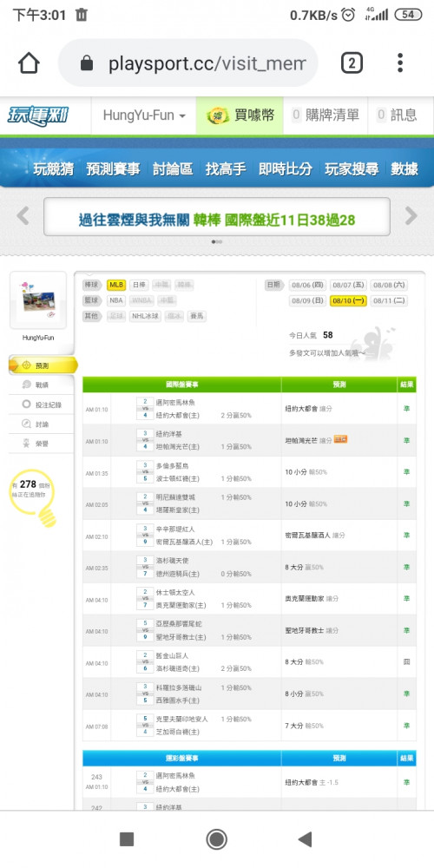Screen dimensions: 434x868
Task: Expand the HungYu-Fun account dropdown
Action: 144,115
